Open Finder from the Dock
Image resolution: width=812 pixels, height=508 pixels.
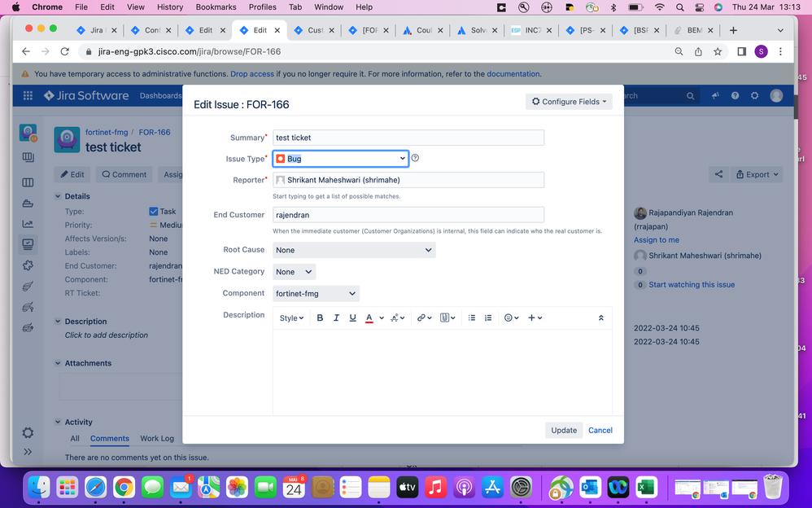tap(39, 488)
